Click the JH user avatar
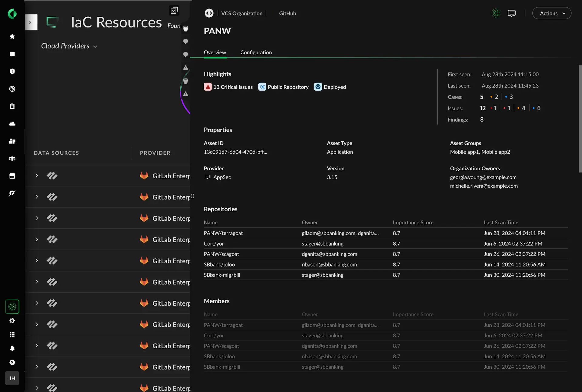Screen dimensions: 582x392 (12, 378)
